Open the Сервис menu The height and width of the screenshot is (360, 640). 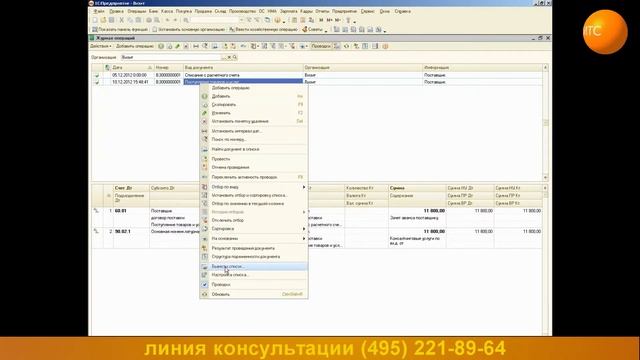pos(367,11)
